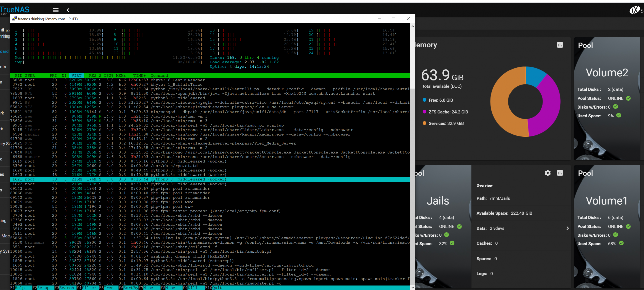Click the Volume2 Pool Status ONLINE checkmark
The width and height of the screenshot is (644, 290).
point(628,98)
